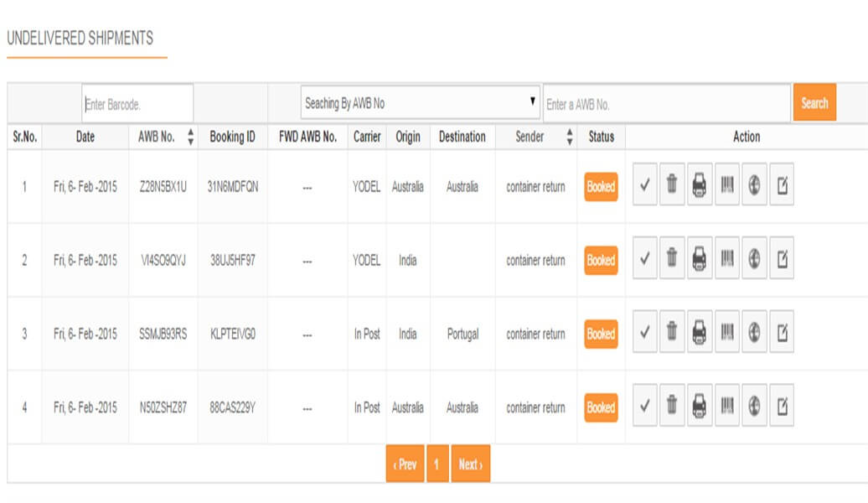Delete shipment VI4SO9QYJ with the trash icon

click(x=671, y=260)
